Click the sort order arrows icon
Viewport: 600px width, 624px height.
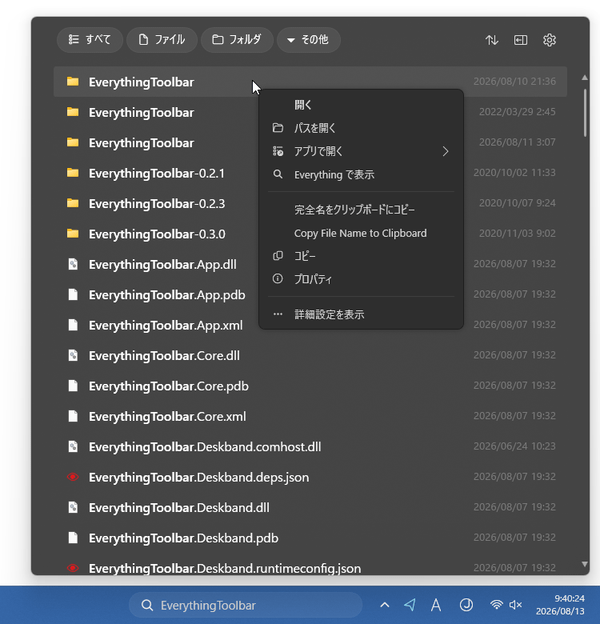click(x=492, y=40)
